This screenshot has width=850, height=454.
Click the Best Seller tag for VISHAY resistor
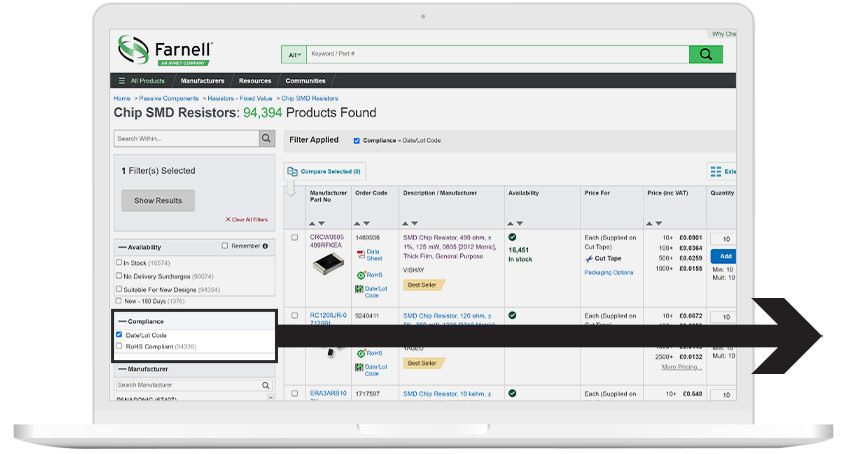[x=423, y=285]
